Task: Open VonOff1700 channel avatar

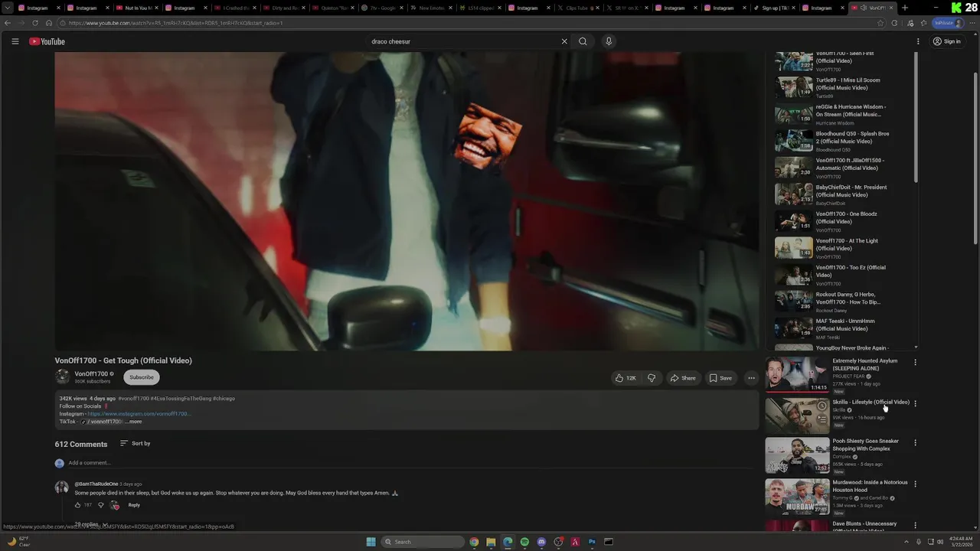Action: click(62, 377)
